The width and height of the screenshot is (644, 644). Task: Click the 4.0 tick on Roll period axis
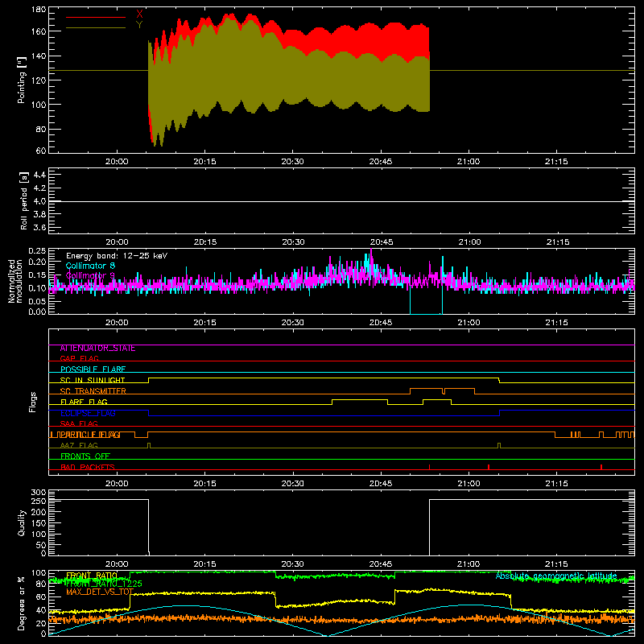pyautogui.click(x=39, y=201)
